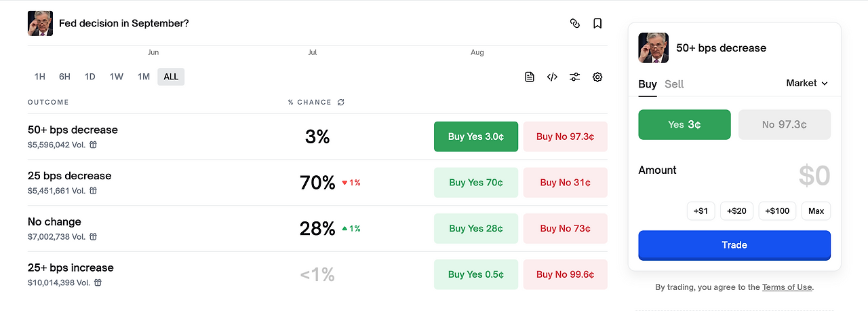Click Buy Yes 70¢ for 25 bps decrease
Image resolution: width=868 pixels, height=311 pixels.
[476, 183]
